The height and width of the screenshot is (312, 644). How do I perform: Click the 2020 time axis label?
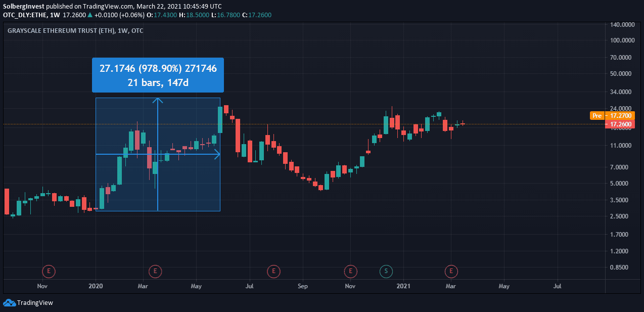[x=96, y=286]
